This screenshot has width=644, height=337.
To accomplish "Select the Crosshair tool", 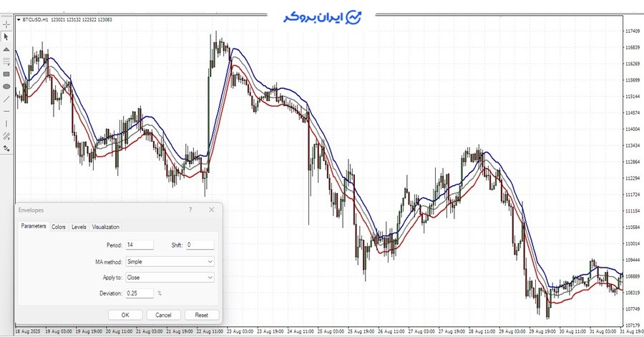I will (6, 24).
